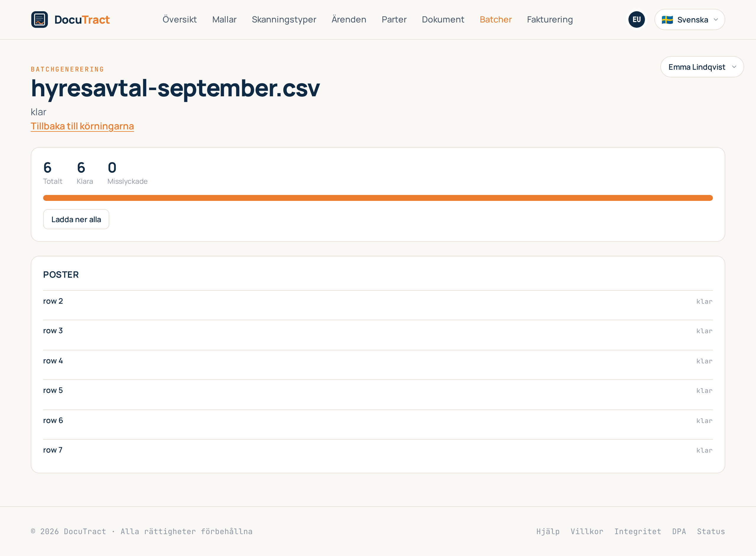This screenshot has width=756, height=556.
Task: Open the Villkor footer link
Action: tap(587, 531)
